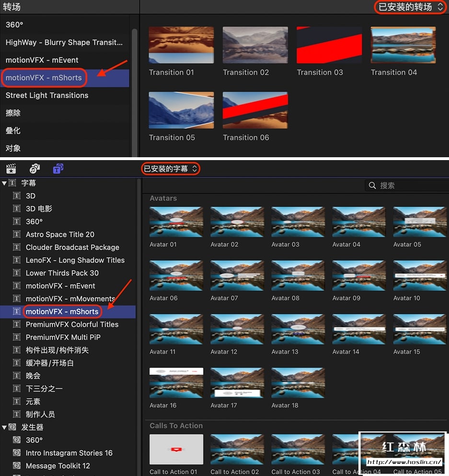This screenshot has width=449, height=476.
Task: Select the Avatar 10 title thumbnail
Action: click(420, 276)
